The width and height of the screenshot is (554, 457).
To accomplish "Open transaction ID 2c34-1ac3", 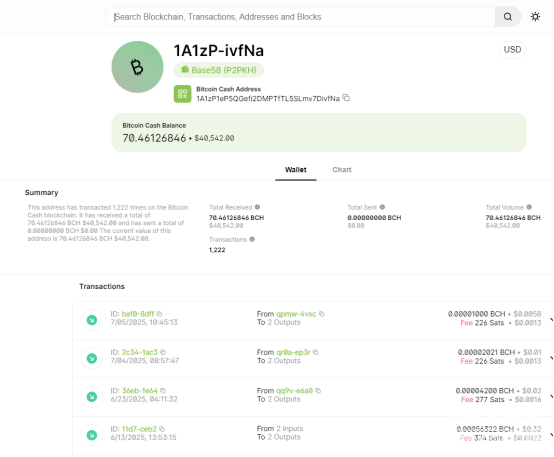I will (140, 352).
